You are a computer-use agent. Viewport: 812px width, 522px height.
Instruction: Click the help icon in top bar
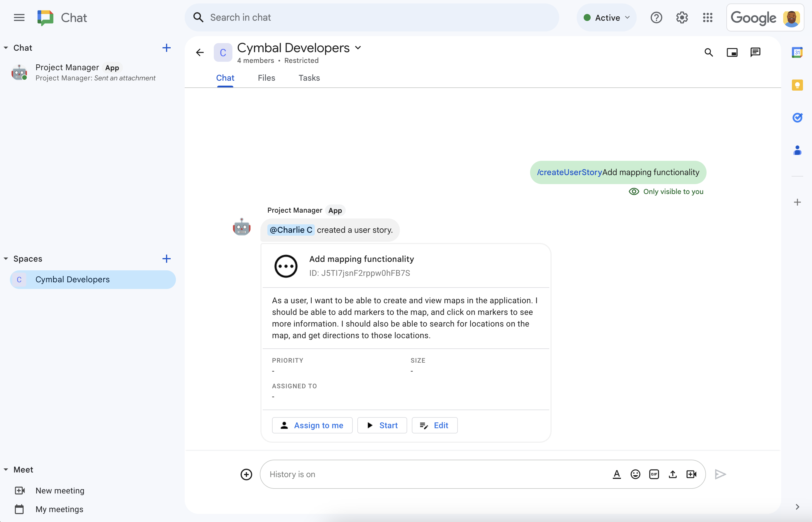coord(656,17)
